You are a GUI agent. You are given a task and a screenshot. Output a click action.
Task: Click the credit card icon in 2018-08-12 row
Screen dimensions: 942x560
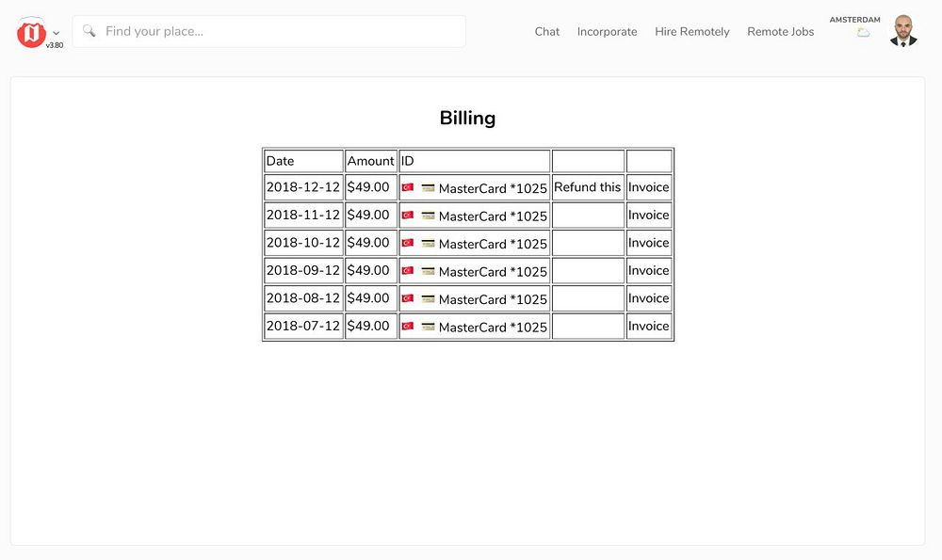(428, 299)
